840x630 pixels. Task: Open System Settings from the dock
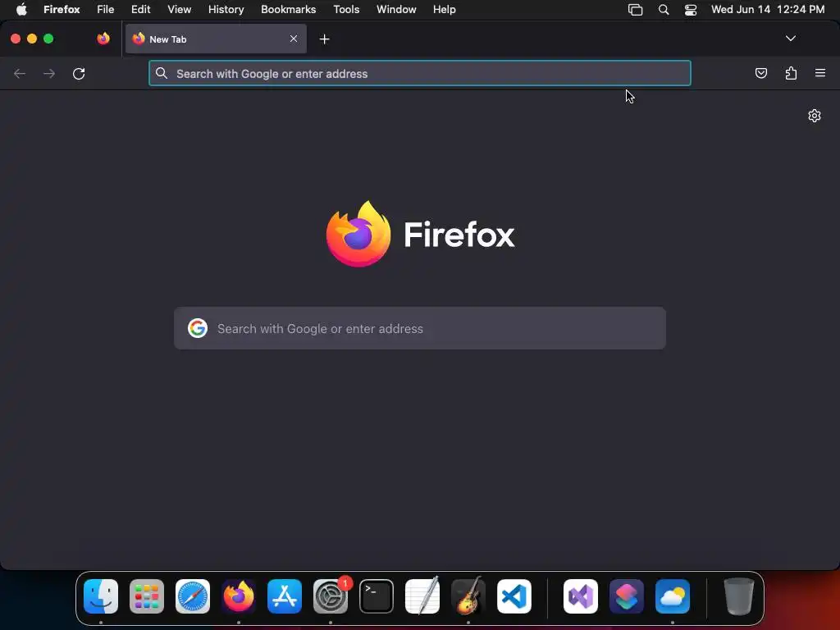[x=331, y=596]
